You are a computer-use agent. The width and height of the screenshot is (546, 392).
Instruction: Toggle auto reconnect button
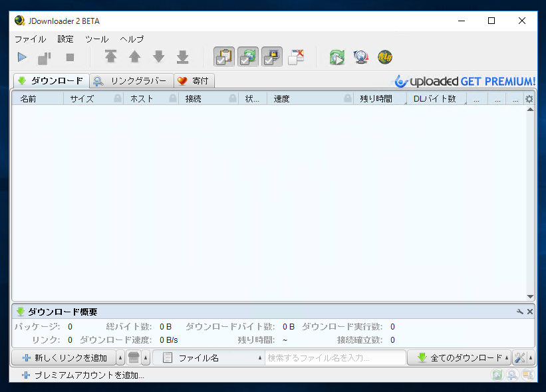tap(248, 56)
